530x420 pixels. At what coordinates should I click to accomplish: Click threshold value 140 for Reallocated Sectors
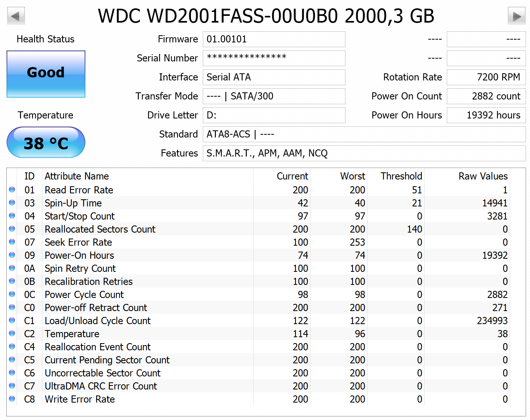[x=414, y=229]
